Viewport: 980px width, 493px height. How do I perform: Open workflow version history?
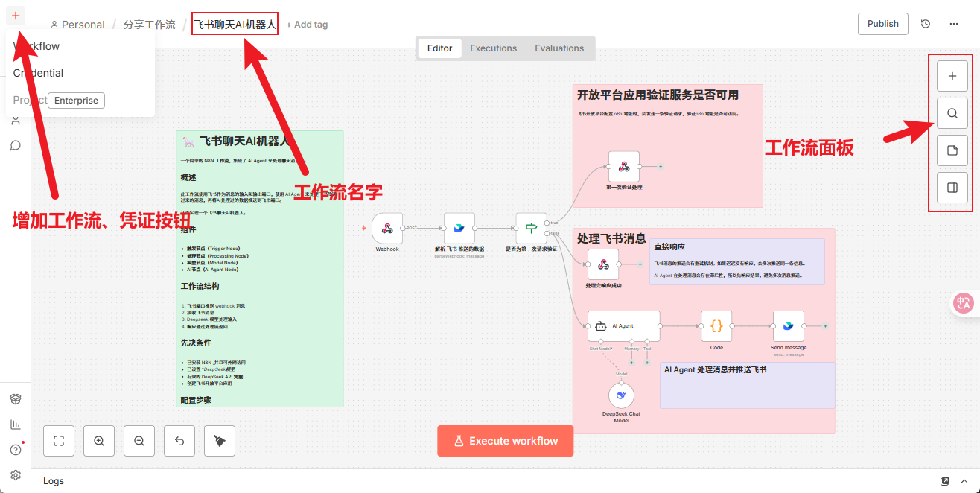click(926, 24)
